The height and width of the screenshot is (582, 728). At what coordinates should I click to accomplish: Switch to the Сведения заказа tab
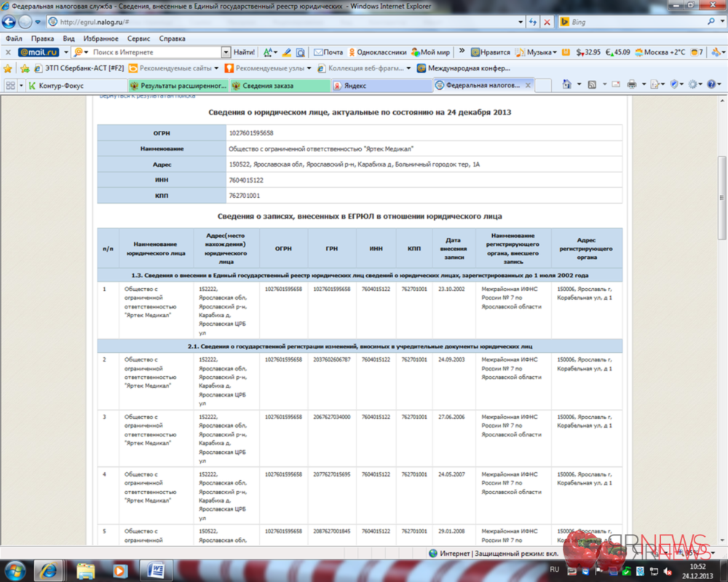tap(280, 86)
